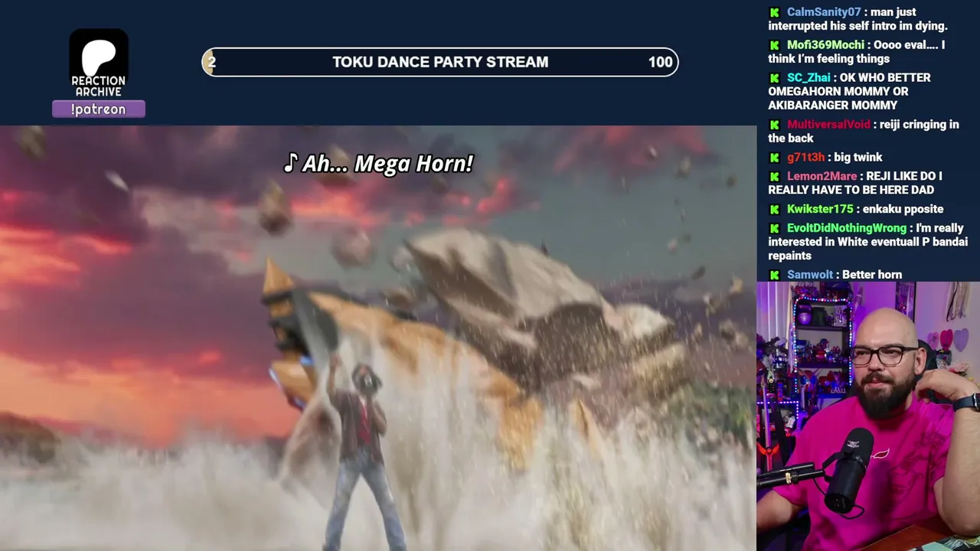Click the K badge beside MultiversalVoid
This screenshot has height=551, width=980.
pos(775,125)
